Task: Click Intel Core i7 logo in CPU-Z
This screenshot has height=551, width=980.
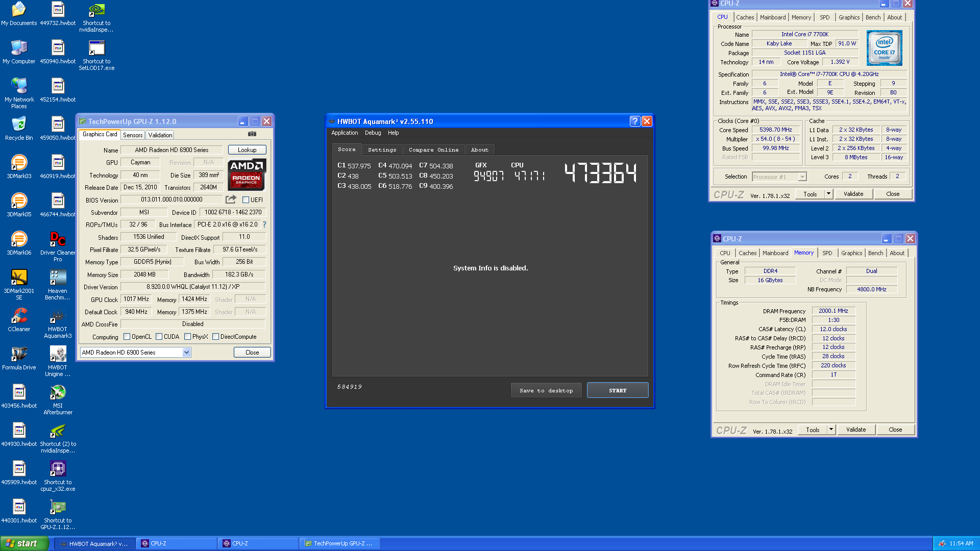Action: (x=885, y=48)
